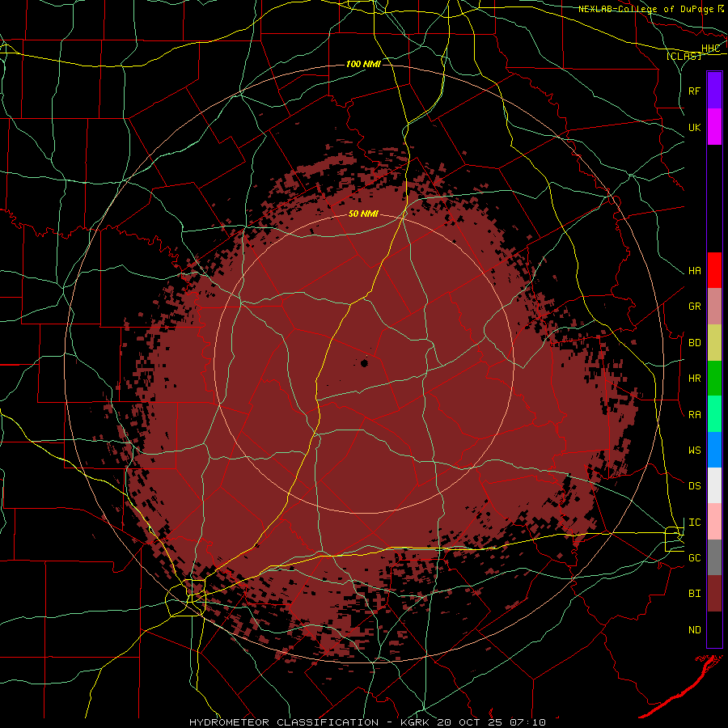Click the GC gray legend swatch

(x=714, y=557)
